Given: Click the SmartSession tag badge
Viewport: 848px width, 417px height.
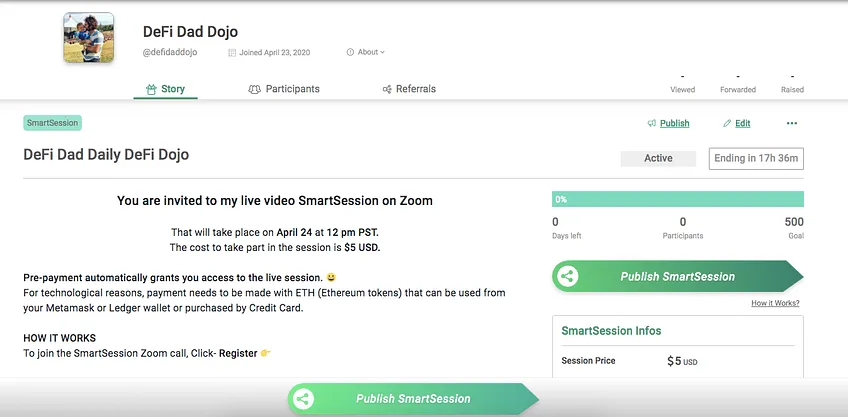Looking at the screenshot, I should [x=52, y=123].
